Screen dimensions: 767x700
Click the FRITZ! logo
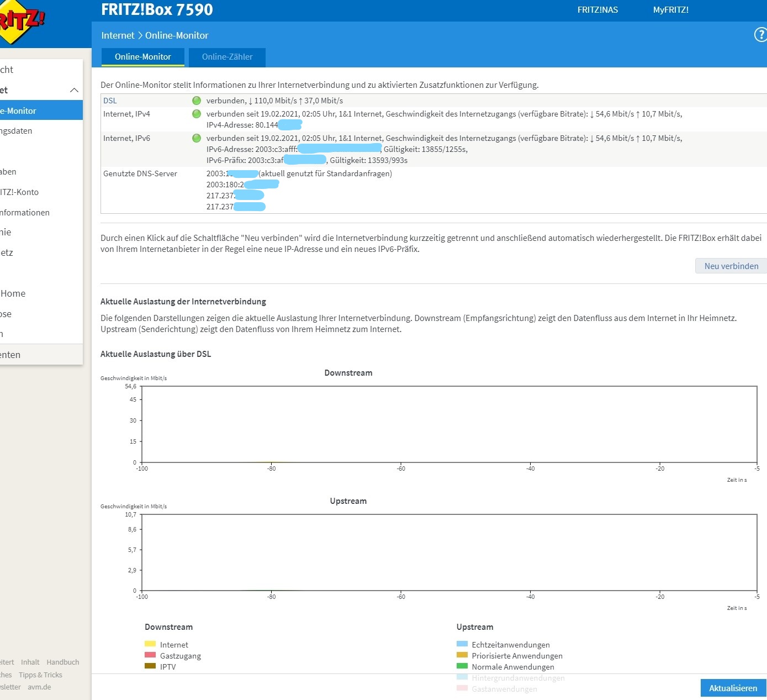click(21, 22)
